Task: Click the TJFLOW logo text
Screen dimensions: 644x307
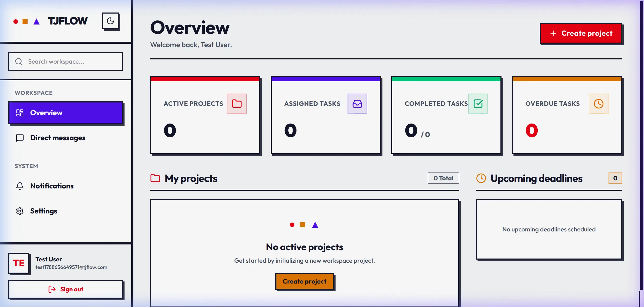Action: pos(68,21)
